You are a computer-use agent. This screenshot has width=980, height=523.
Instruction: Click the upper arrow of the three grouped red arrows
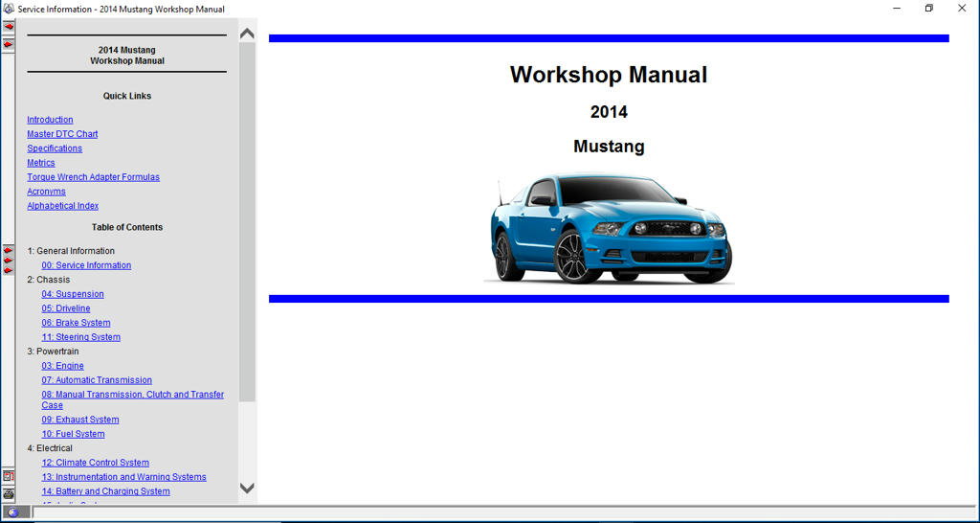pyautogui.click(x=8, y=250)
